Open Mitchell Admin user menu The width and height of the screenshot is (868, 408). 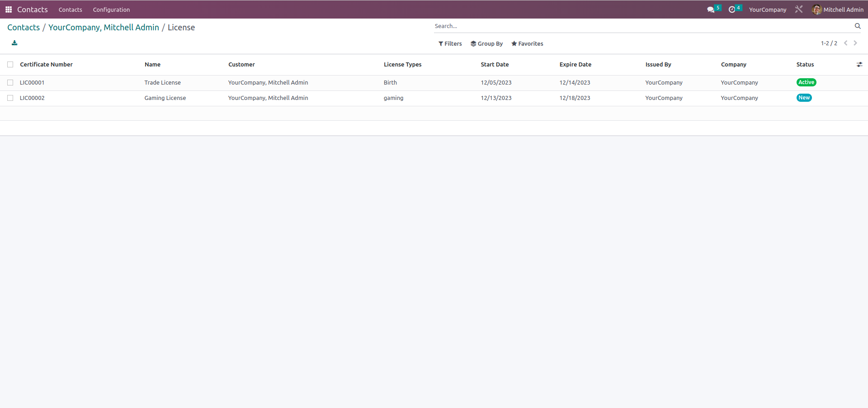coord(838,9)
